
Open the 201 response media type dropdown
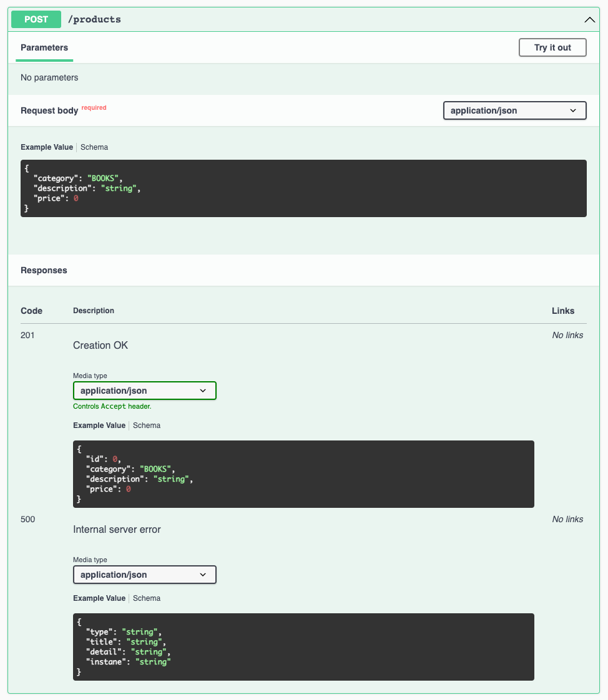coord(144,391)
